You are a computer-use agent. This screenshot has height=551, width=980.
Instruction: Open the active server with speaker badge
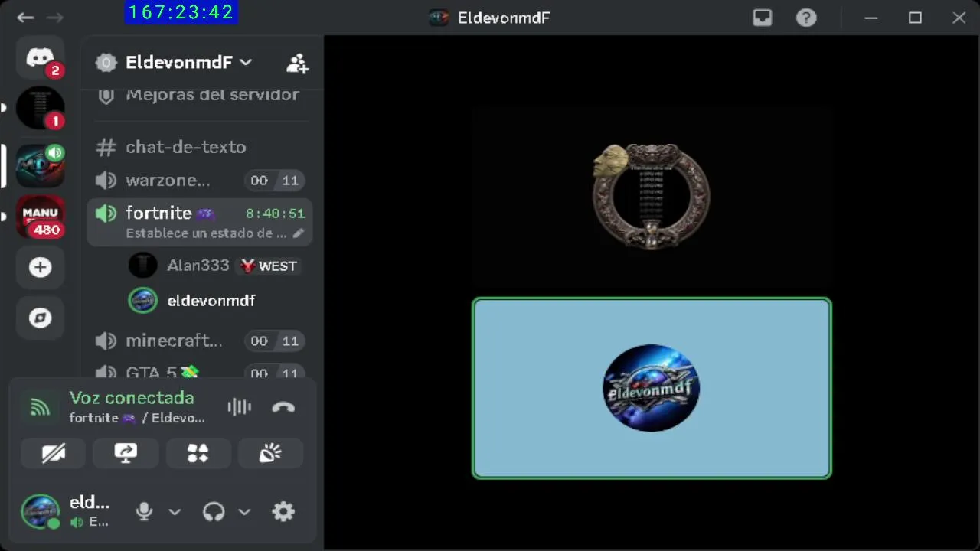40,166
